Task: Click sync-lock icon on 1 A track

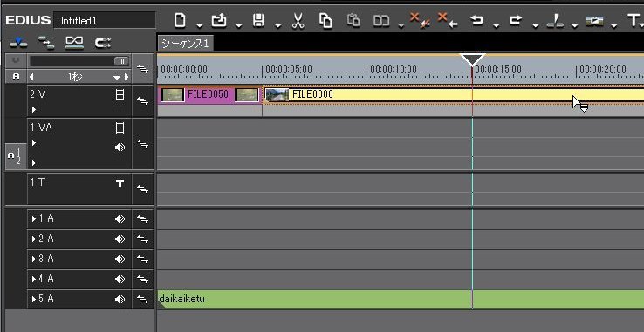Action: point(142,219)
